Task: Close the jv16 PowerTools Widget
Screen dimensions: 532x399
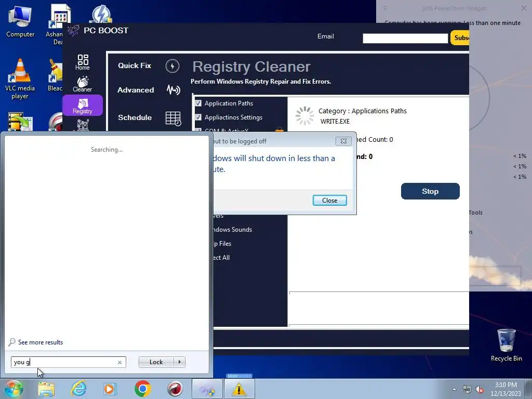Action: tap(524, 8)
